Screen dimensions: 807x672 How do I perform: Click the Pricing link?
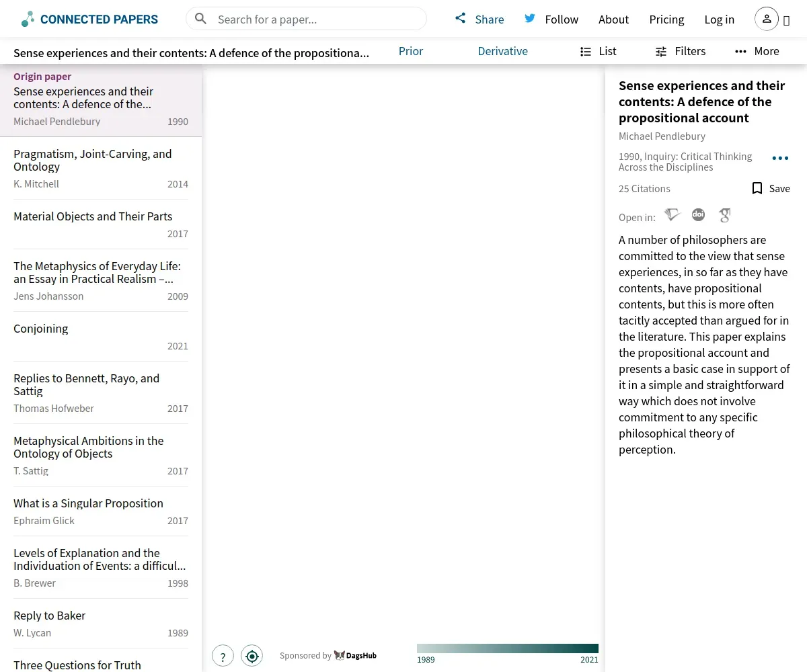666,19
